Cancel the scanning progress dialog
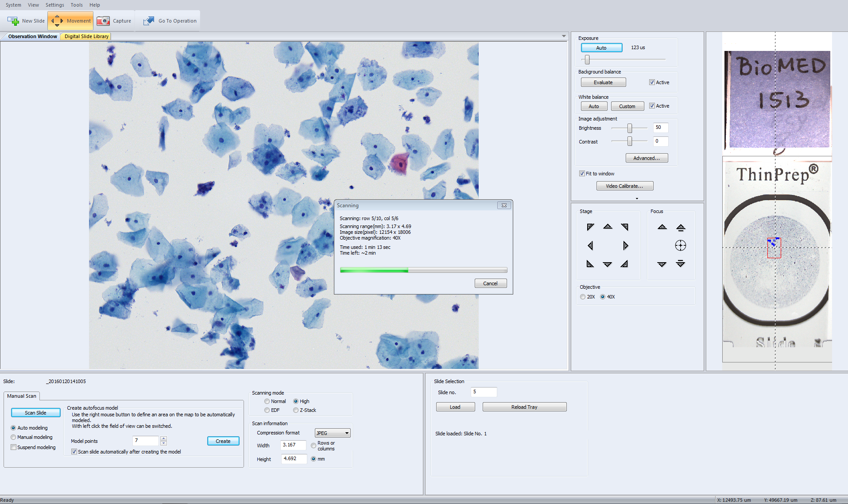The image size is (848, 504). (x=490, y=283)
